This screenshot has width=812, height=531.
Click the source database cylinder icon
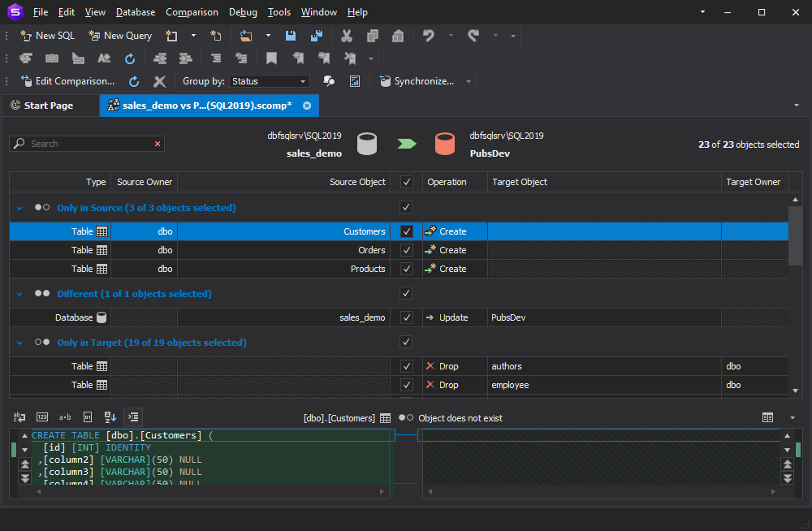pos(367,144)
